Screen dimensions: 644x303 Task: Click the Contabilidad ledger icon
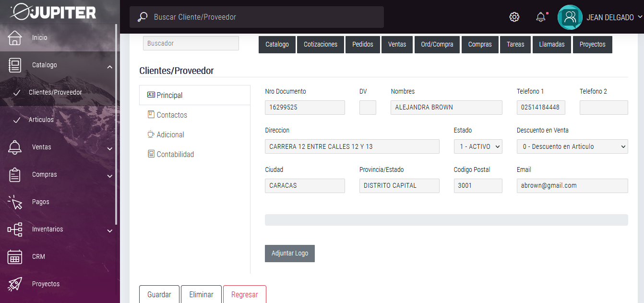click(x=151, y=154)
